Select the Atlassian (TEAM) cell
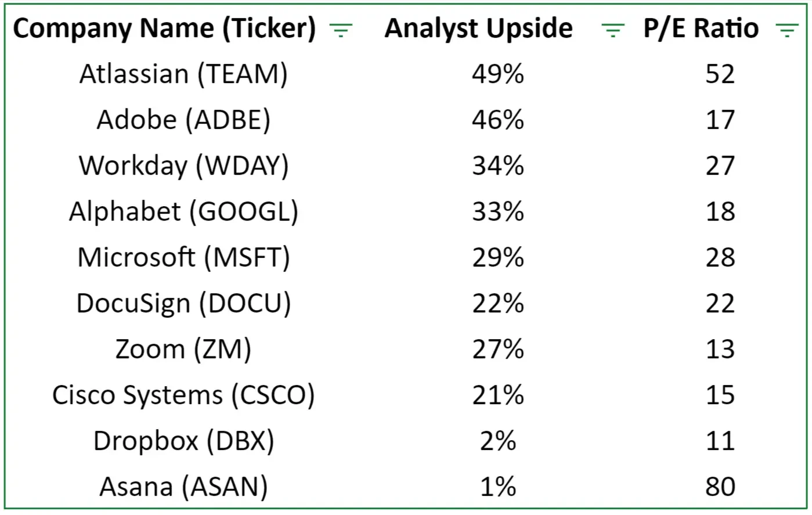812x515 pixels. click(183, 74)
